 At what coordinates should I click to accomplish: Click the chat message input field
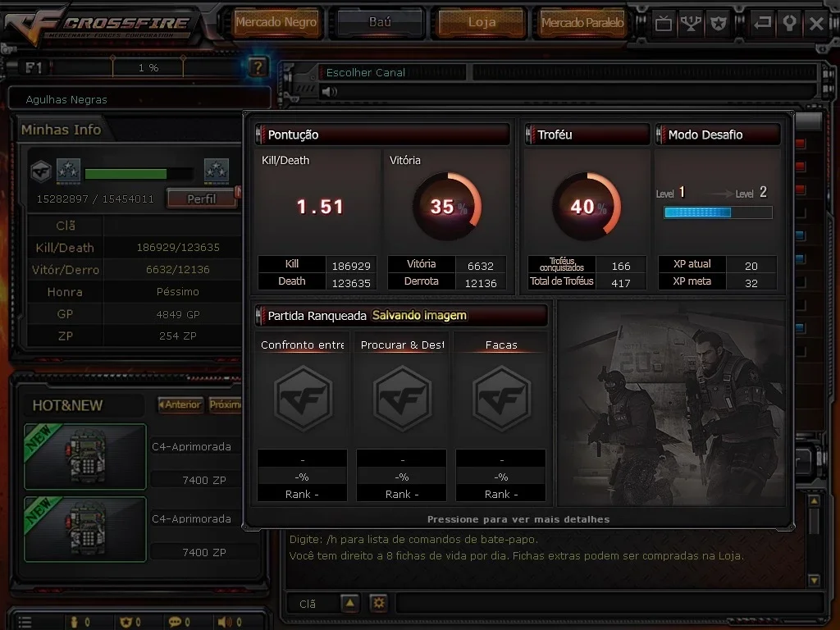click(609, 603)
